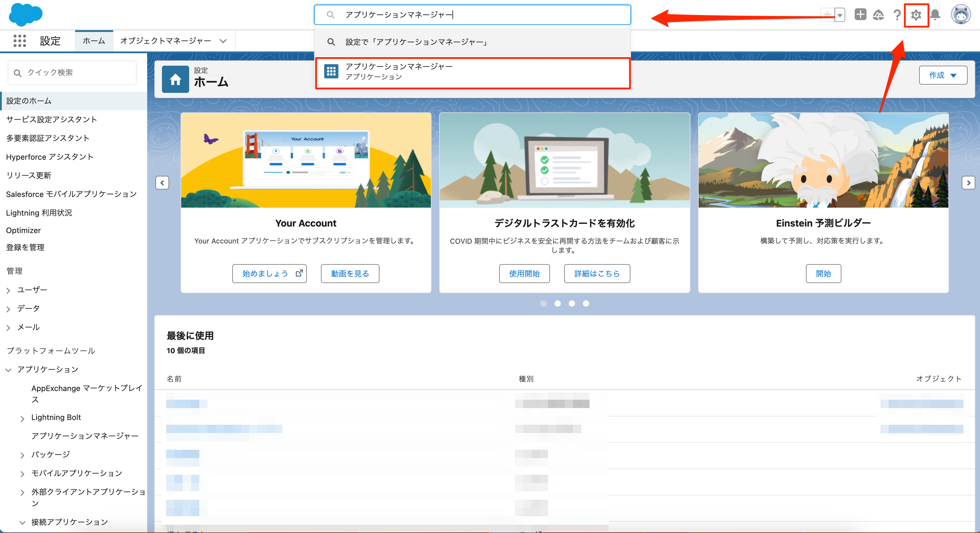Click 詳細はこちら on digital trust card
980x533 pixels.
(x=597, y=273)
